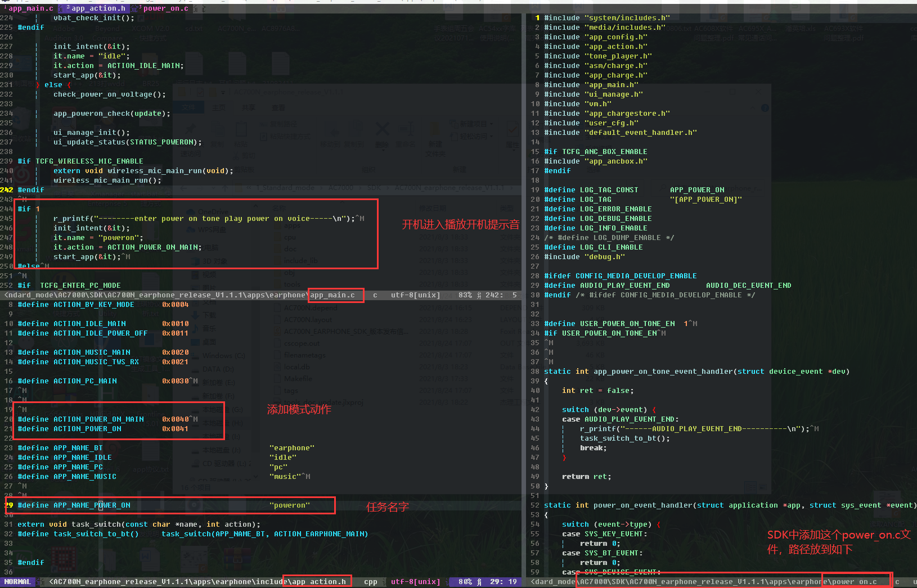Click the #define ACTION_IDLE_MAIN line

[x=103, y=324]
